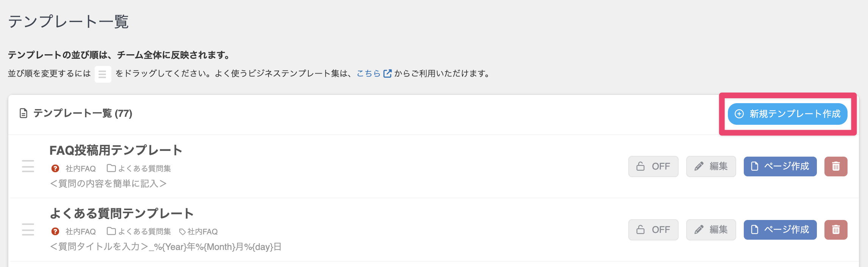Create page from FAQ投稿用テンプレート
This screenshot has height=267, width=868.
point(780,166)
